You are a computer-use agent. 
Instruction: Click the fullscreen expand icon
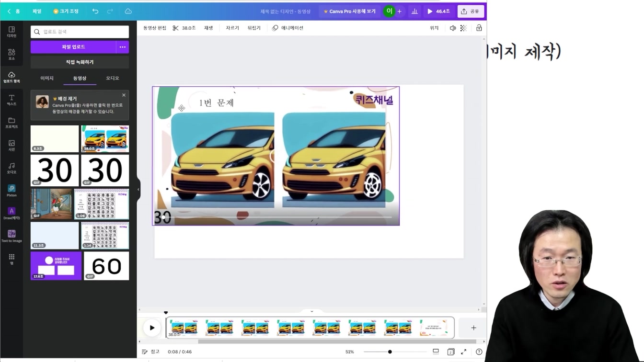tap(463, 351)
